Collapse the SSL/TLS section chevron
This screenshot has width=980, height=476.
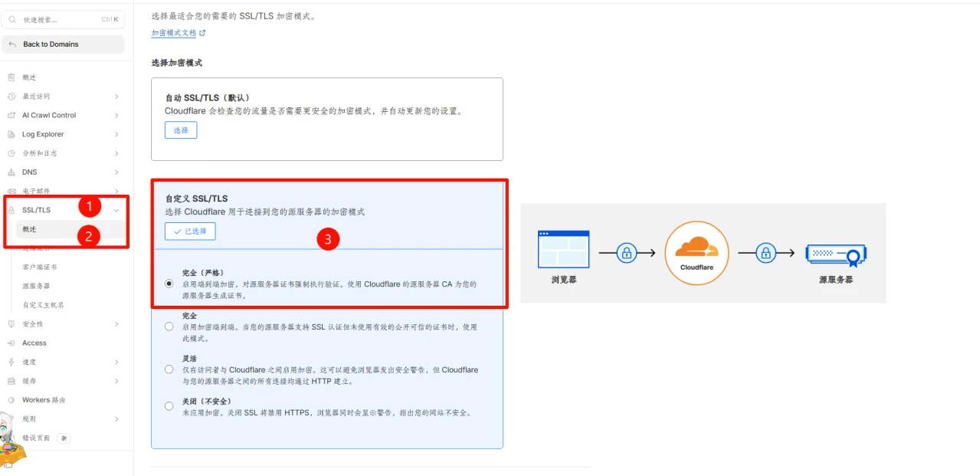pos(116,210)
